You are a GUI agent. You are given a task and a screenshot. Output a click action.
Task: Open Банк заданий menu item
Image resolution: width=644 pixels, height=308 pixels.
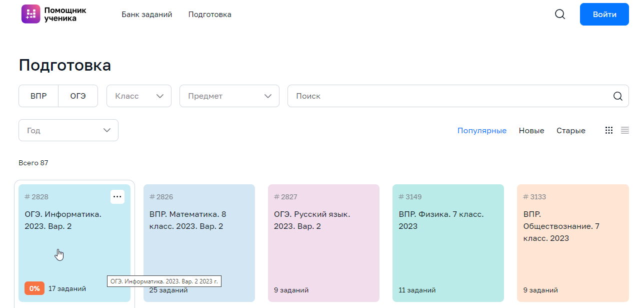coord(146,15)
